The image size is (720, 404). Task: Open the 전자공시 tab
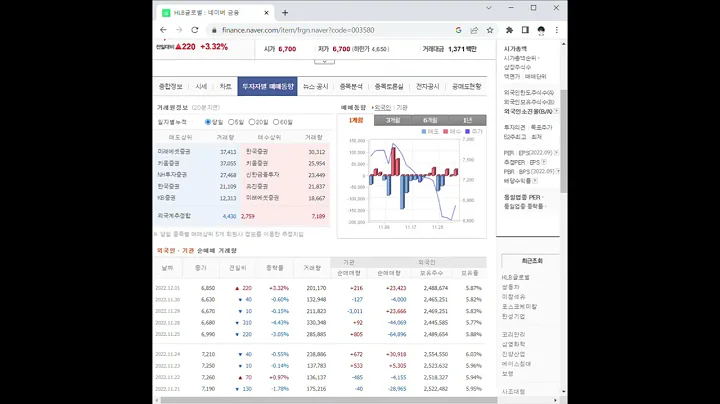click(x=428, y=86)
